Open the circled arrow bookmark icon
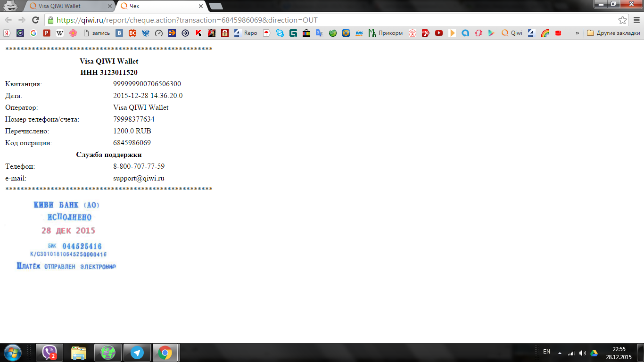644x362 pixels. [185, 33]
